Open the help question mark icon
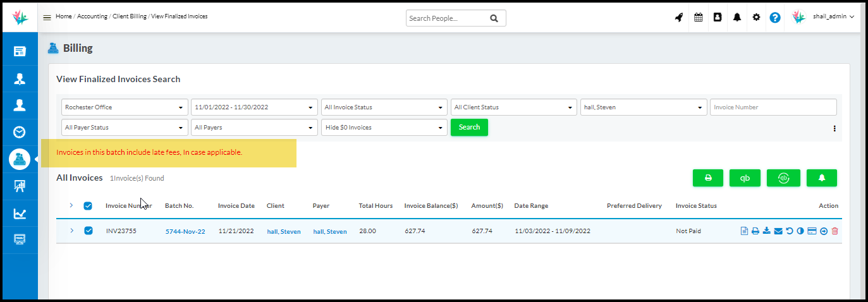The height and width of the screenshot is (302, 868). point(775,18)
